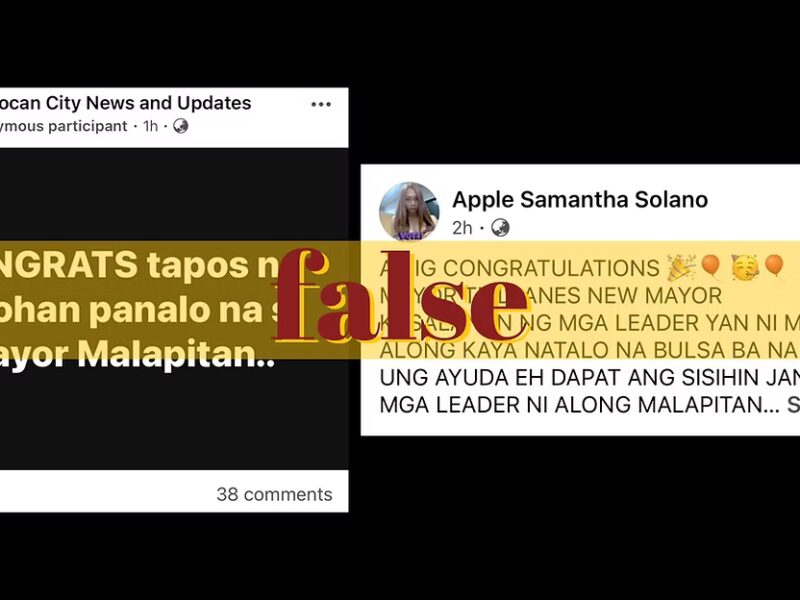Click the globe privacy icon beside 1h
This screenshot has height=600, width=800.
tap(181, 126)
